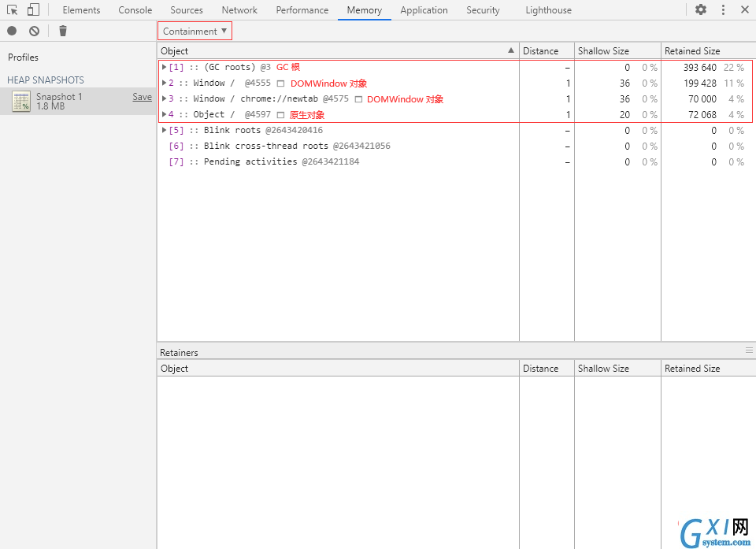Open DevTools settings gear icon
The height and width of the screenshot is (549, 756).
click(701, 9)
